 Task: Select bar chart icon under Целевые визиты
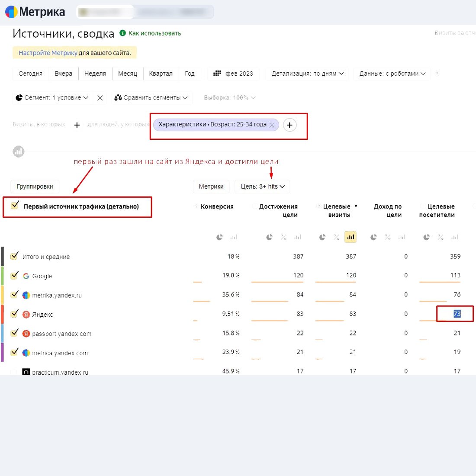[x=351, y=237]
